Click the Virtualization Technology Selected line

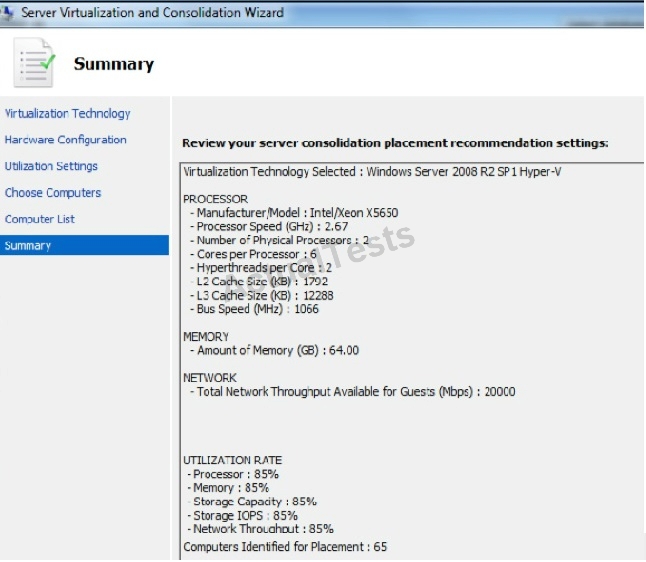tap(372, 171)
